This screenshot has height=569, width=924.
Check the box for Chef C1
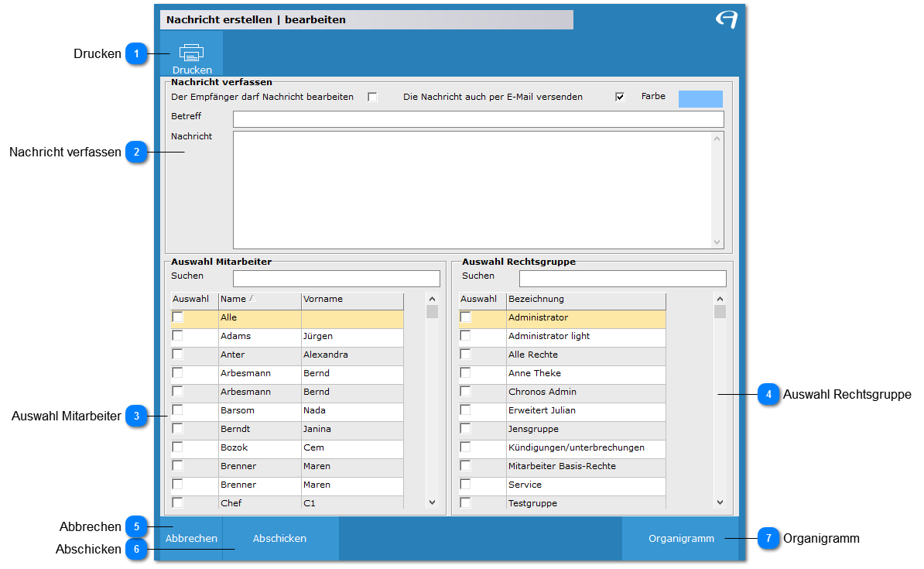click(177, 503)
